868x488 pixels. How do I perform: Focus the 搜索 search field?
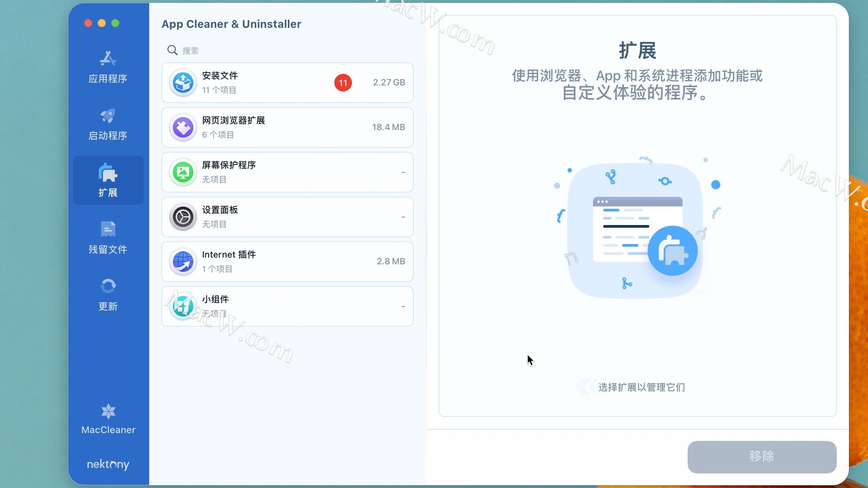pos(288,50)
